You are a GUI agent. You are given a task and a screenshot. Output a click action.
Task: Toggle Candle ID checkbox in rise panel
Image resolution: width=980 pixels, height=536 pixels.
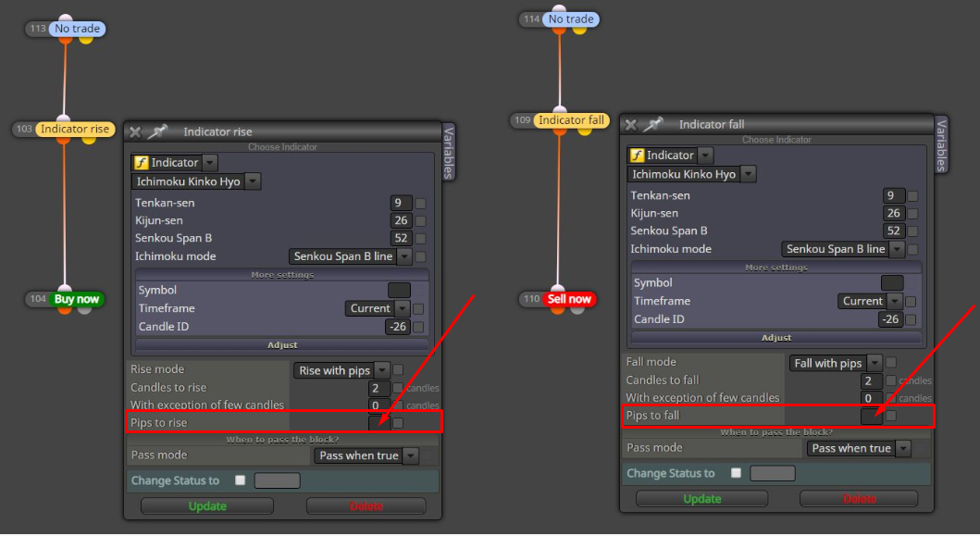coord(418,327)
